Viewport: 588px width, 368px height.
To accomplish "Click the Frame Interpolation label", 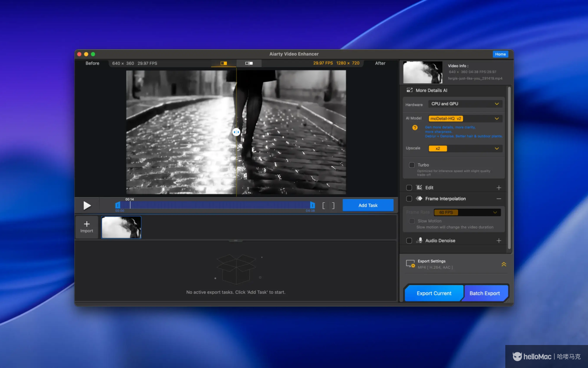I will coord(446,199).
